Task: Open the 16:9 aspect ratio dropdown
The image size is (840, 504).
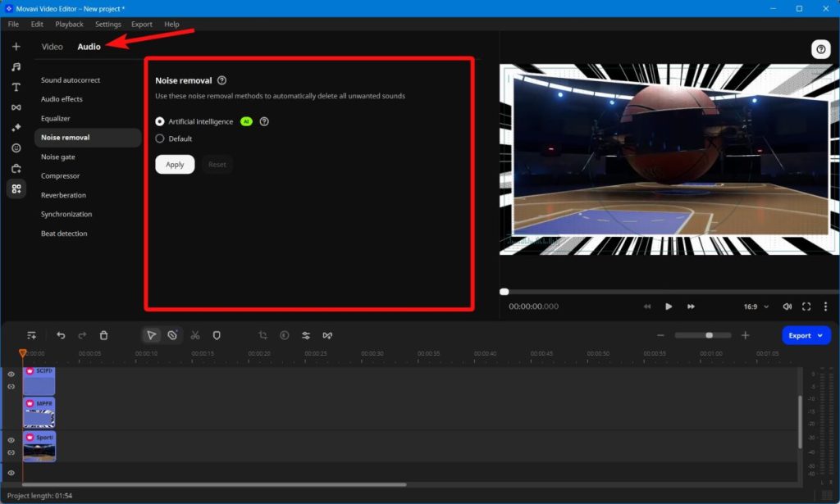Action: pos(756,306)
